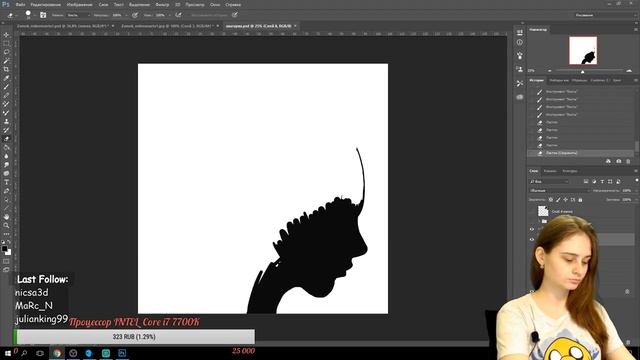Viewport: 640px width, 360px height.
Task: Click the background color swatch
Action: (8, 252)
